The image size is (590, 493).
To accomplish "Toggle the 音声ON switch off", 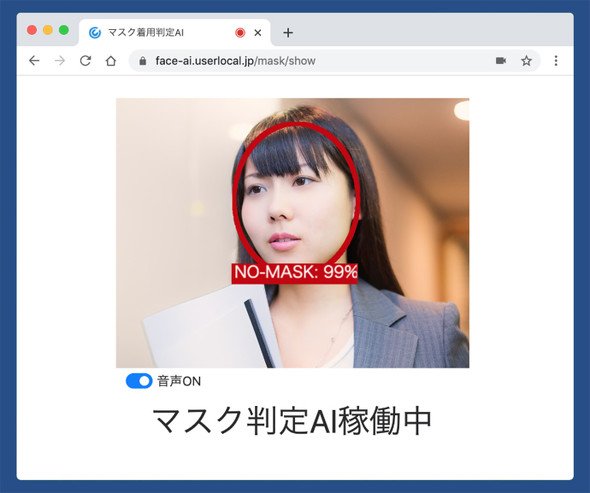I will [139, 381].
